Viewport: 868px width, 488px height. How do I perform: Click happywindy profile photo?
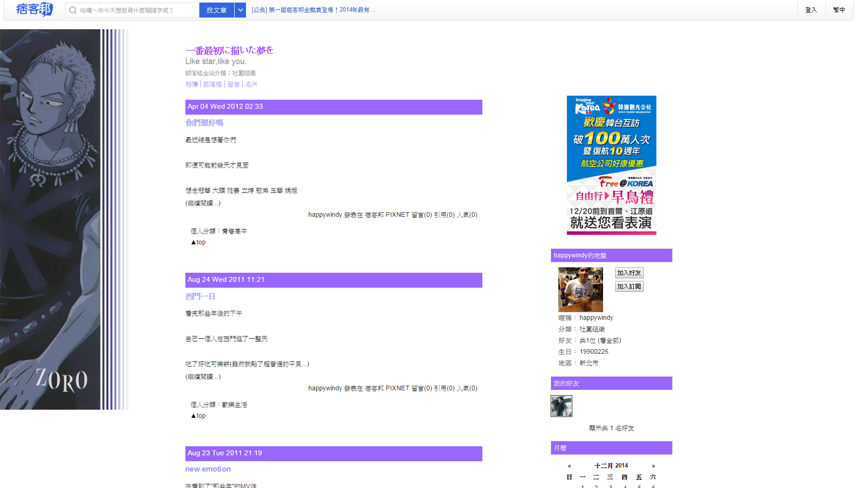pyautogui.click(x=580, y=290)
